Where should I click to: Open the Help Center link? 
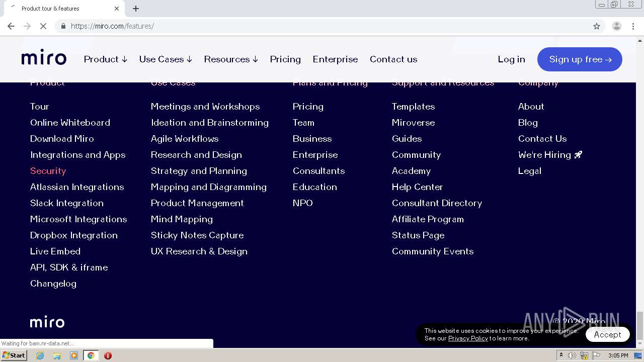pos(417,187)
